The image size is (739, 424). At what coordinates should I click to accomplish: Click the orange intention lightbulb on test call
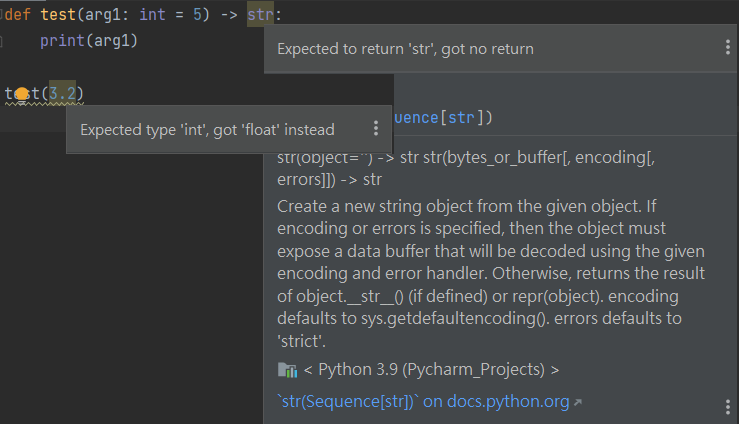tap(22, 94)
